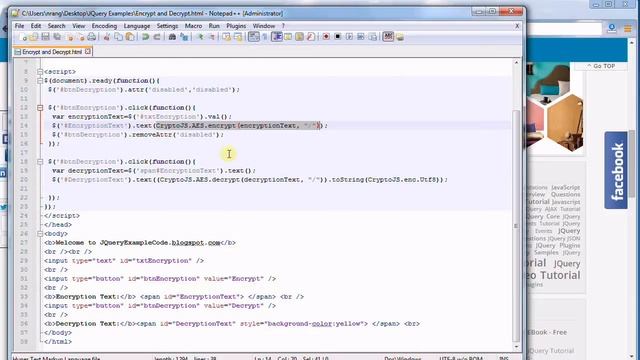Collapse the body tag fold marker
The height and width of the screenshot is (360, 640).
click(x=40, y=233)
